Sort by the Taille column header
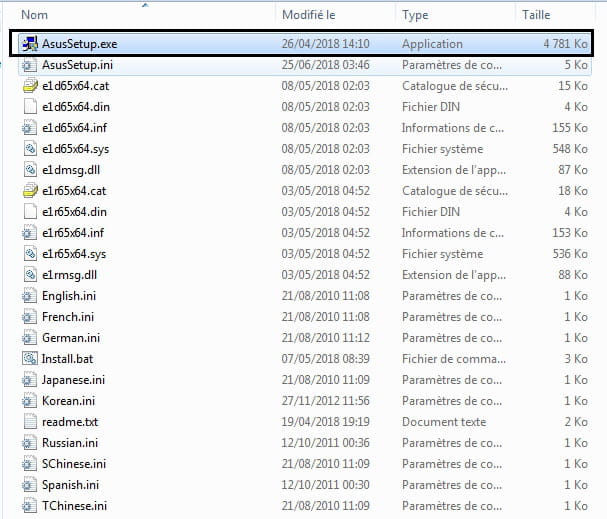 click(536, 15)
